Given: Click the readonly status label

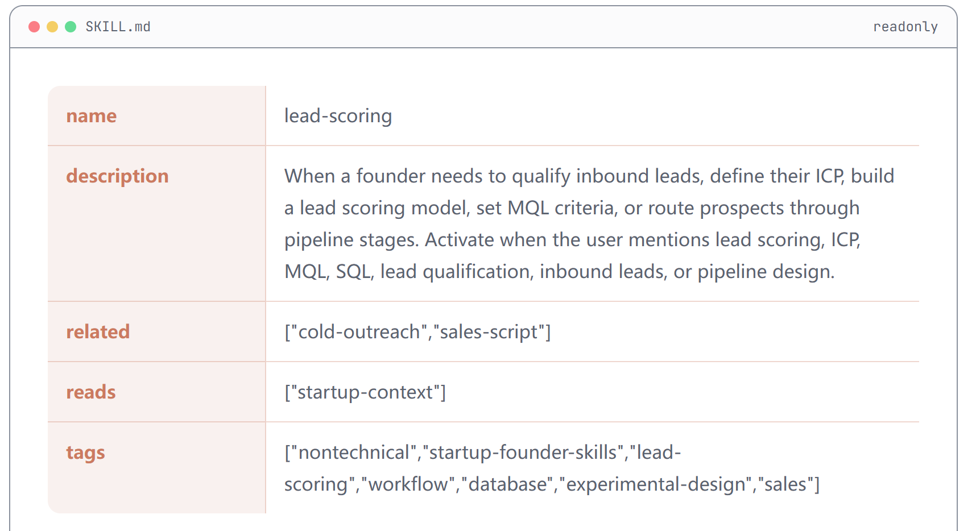Looking at the screenshot, I should pyautogui.click(x=905, y=27).
